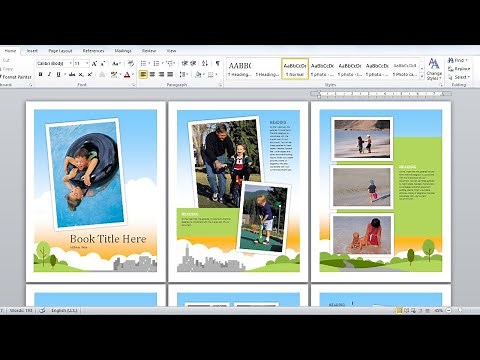
Task: Apply the first Heading style
Action: [x=240, y=69]
